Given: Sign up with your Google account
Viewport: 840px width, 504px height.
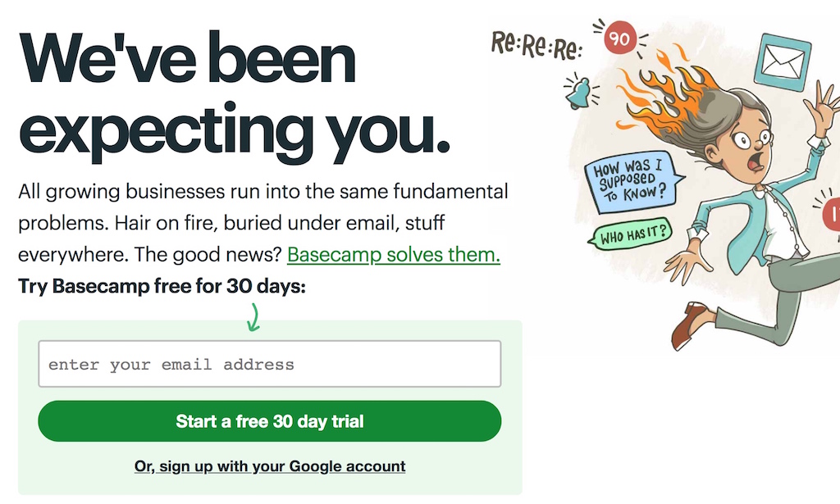Looking at the screenshot, I should pyautogui.click(x=269, y=466).
